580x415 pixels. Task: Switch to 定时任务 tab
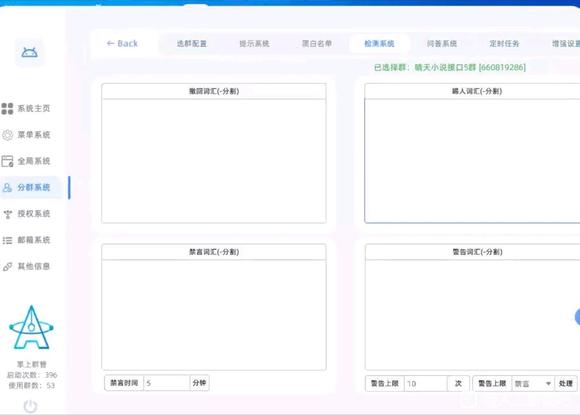(x=504, y=44)
